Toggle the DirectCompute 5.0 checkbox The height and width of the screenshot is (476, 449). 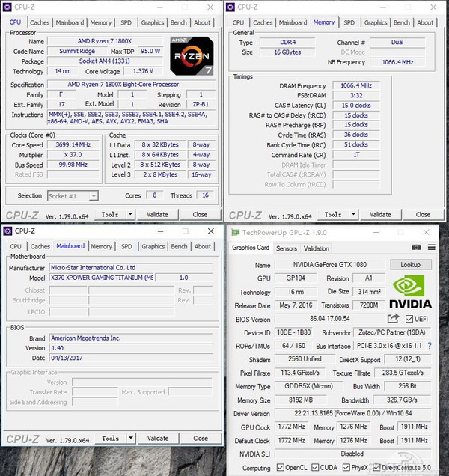[376, 468]
